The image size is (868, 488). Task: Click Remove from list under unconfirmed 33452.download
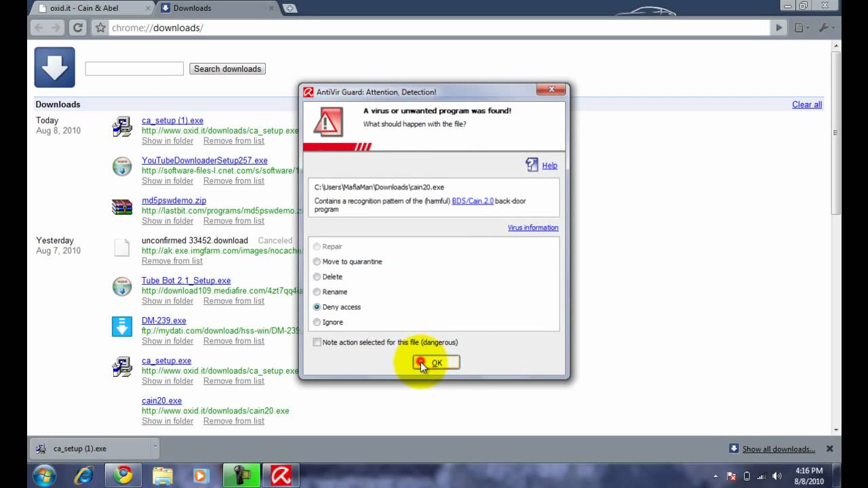coord(172,261)
